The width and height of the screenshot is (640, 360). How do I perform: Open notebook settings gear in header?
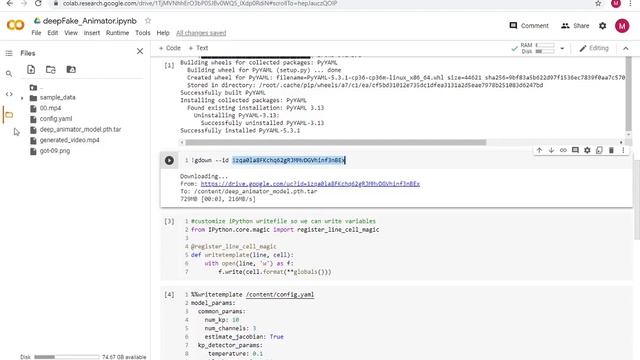(602, 26)
